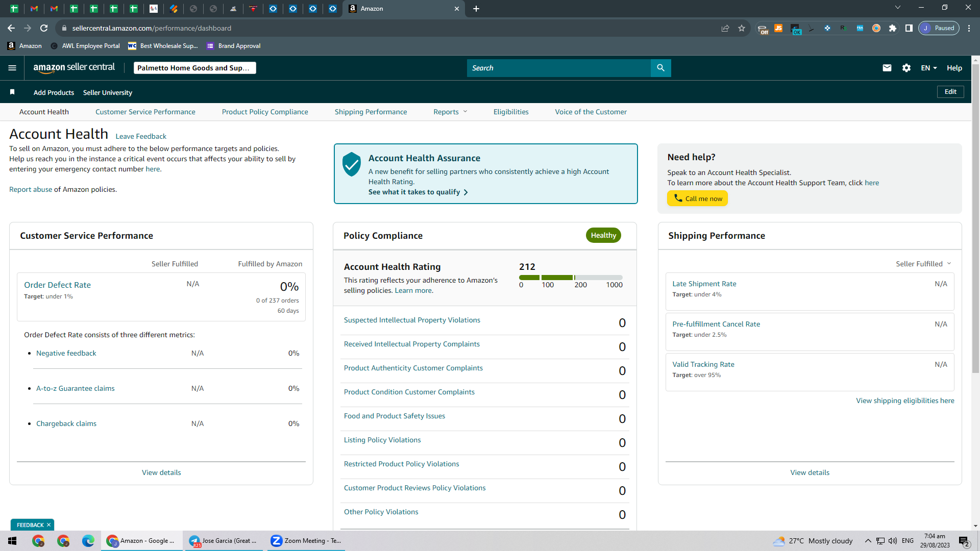Click the Add Products shortcut

click(x=54, y=92)
